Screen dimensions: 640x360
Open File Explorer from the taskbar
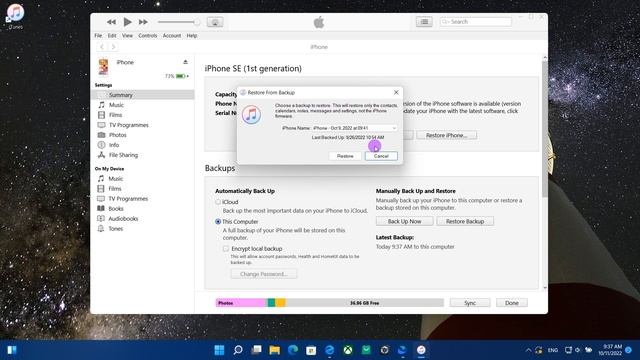pos(275,350)
